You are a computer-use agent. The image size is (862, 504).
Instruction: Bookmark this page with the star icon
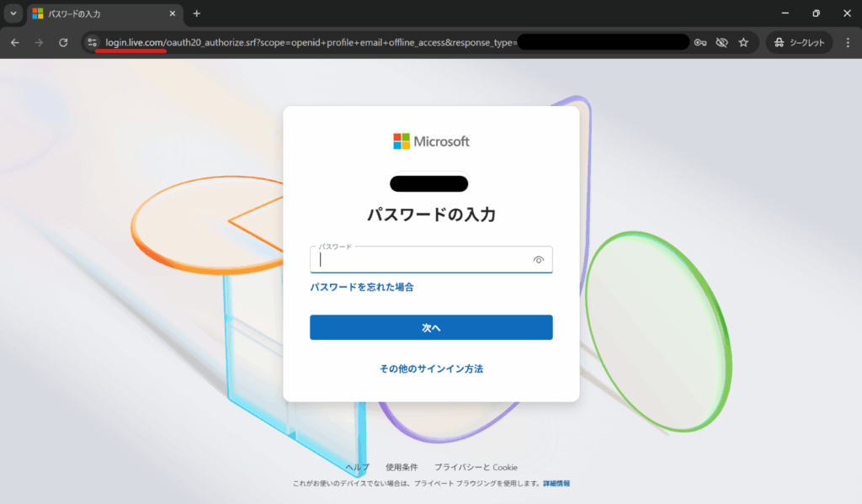(x=743, y=42)
